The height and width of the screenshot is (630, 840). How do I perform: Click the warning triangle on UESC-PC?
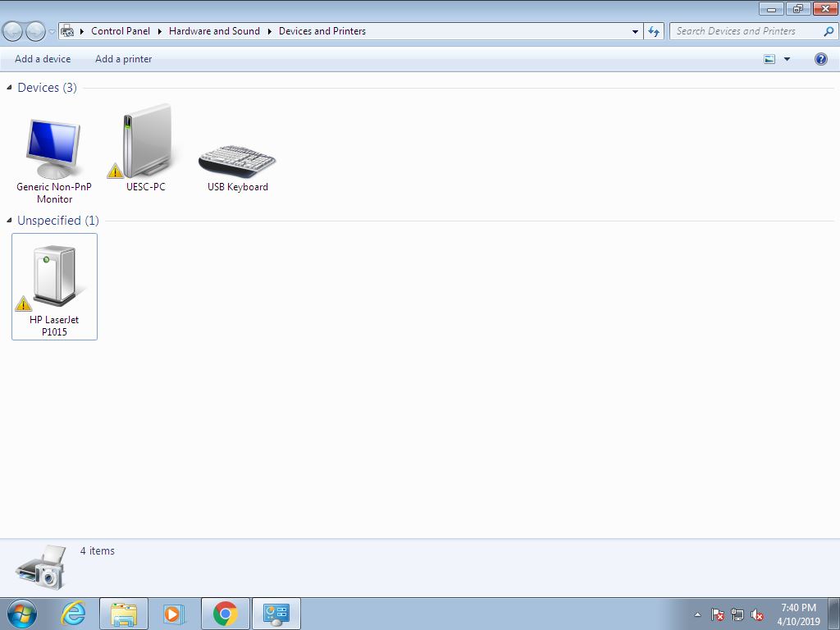pos(115,171)
